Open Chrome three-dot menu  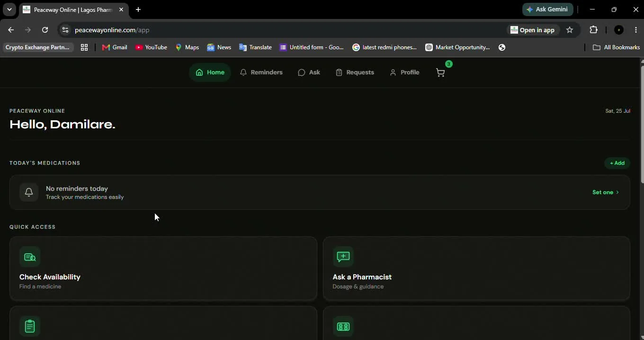[x=635, y=30]
